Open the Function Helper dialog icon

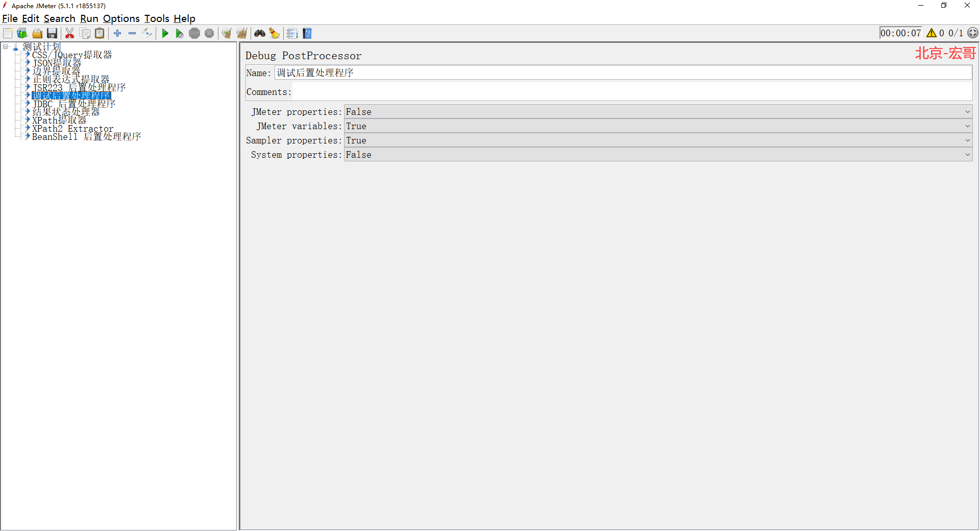point(292,33)
